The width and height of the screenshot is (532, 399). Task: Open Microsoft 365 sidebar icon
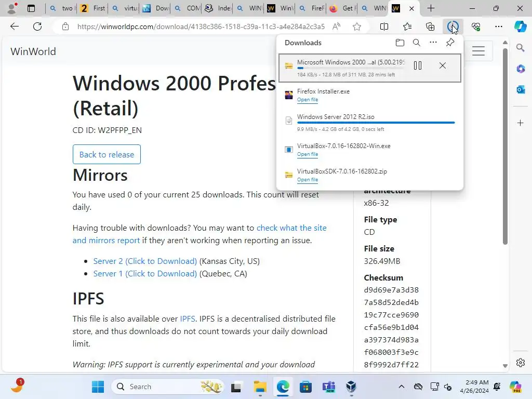(520, 69)
